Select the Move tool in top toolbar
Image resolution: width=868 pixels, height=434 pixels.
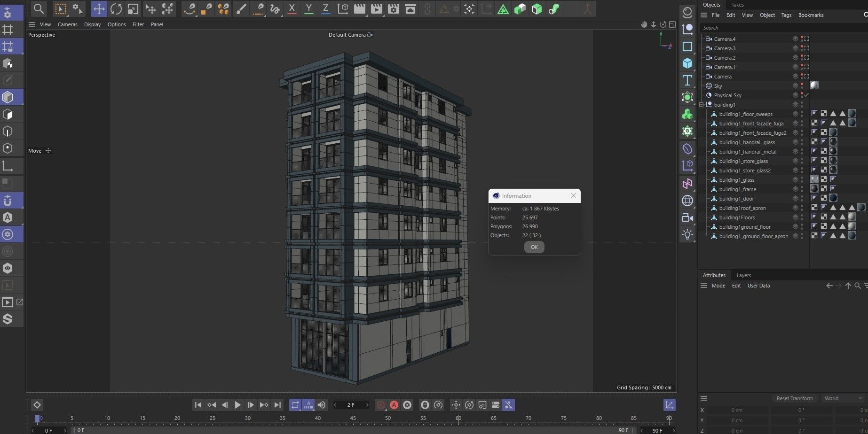[x=99, y=9]
